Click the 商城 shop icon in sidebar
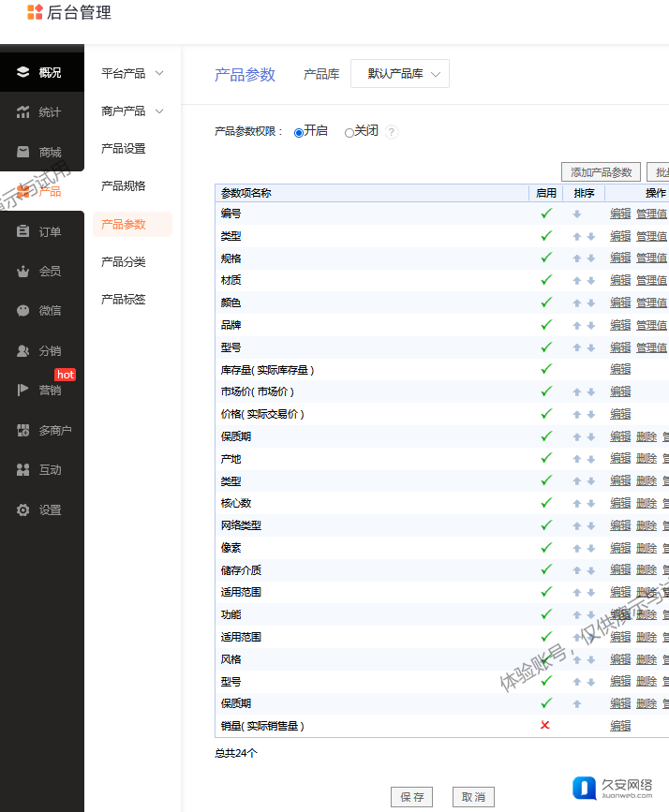The width and height of the screenshot is (669, 812). point(23,152)
